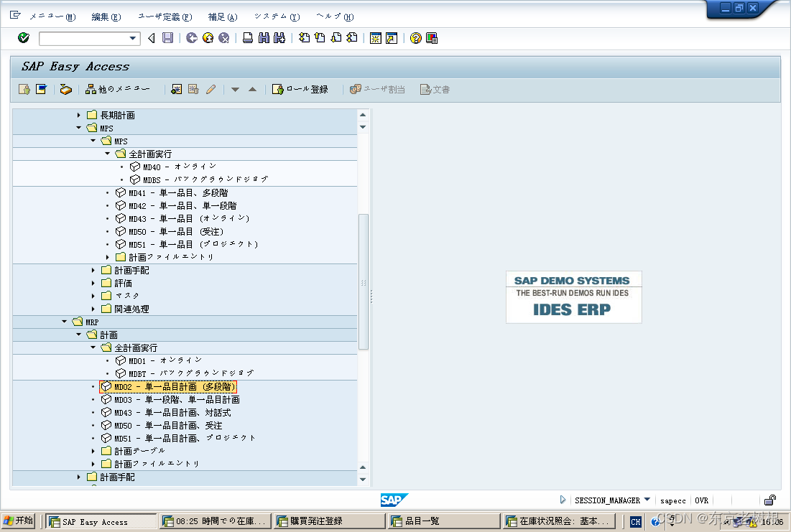791x532 pixels.
Task: Click the Next Page icon
Action: point(336,38)
